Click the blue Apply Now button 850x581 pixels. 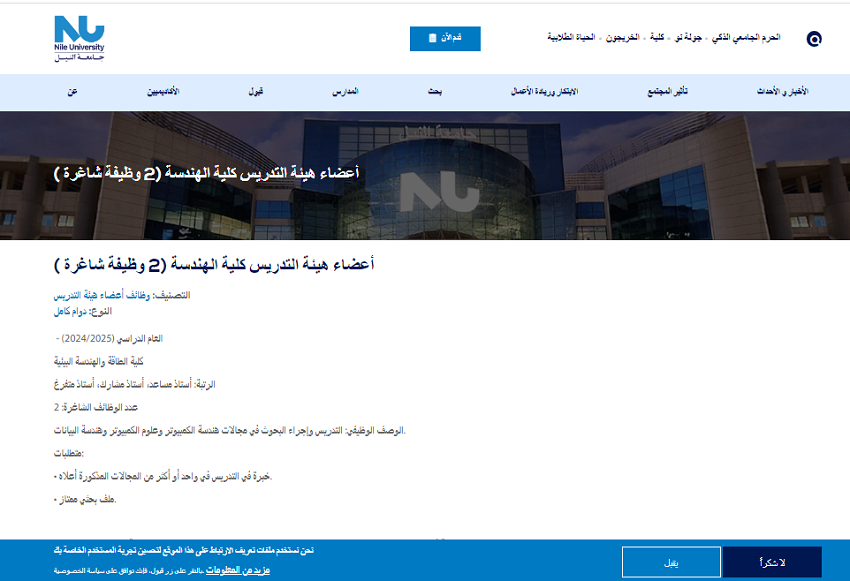coord(445,38)
